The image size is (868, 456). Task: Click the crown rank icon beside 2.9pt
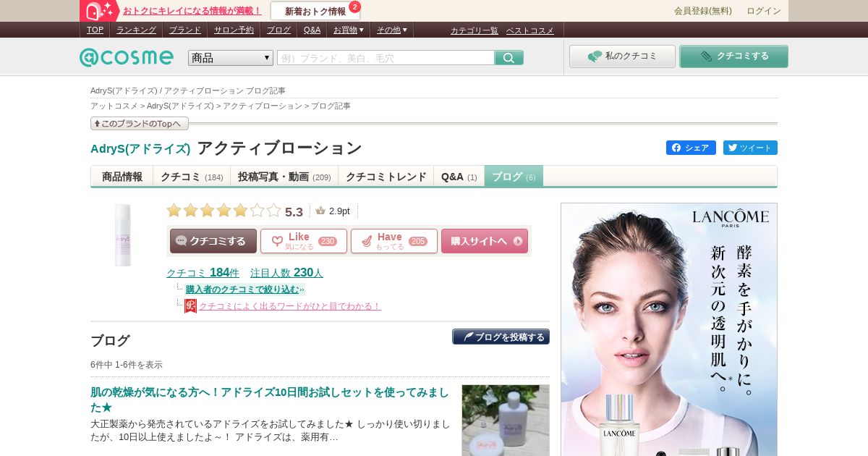[320, 211]
